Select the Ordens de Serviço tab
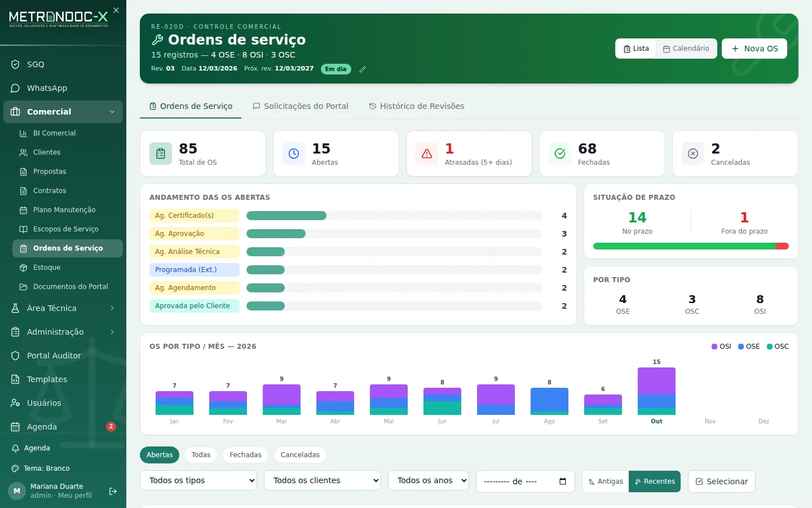 [191, 106]
